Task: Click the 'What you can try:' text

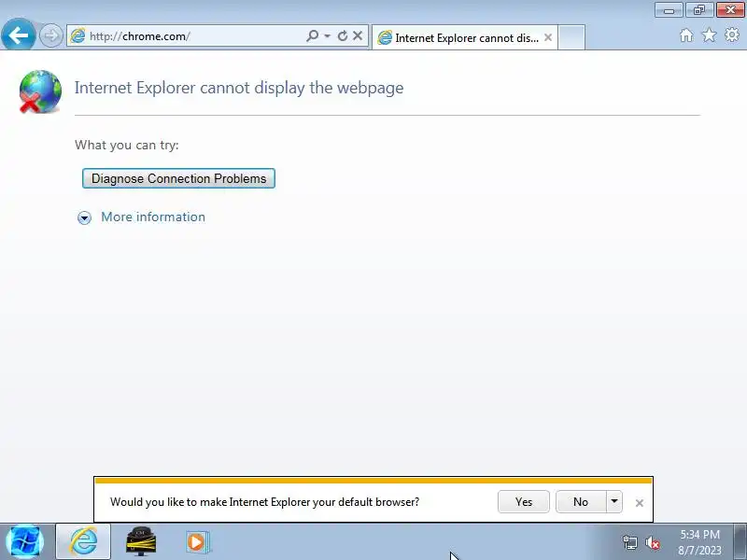Action: click(x=127, y=145)
